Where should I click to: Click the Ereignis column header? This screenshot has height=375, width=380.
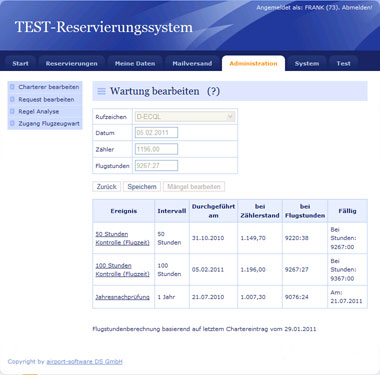[x=124, y=211]
